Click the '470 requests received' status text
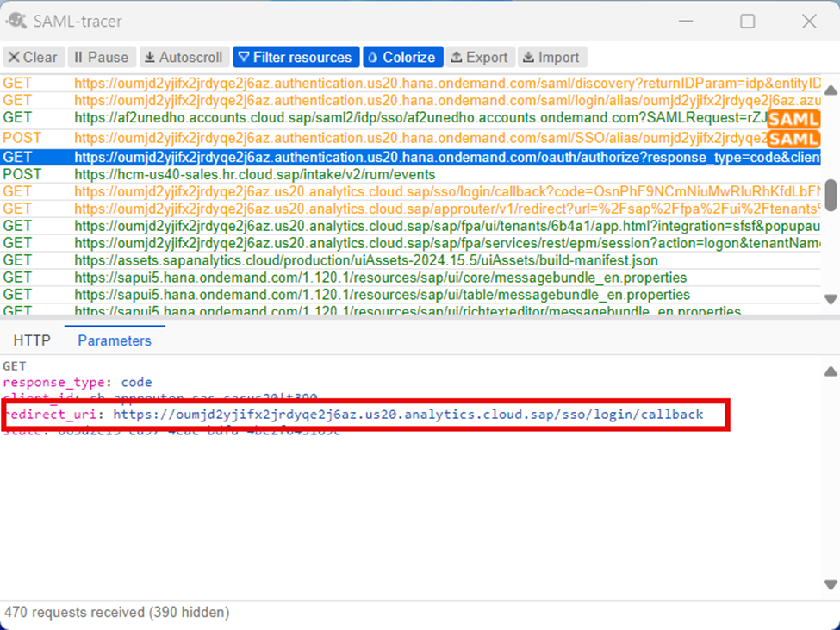Image resolution: width=840 pixels, height=630 pixels. tap(117, 612)
